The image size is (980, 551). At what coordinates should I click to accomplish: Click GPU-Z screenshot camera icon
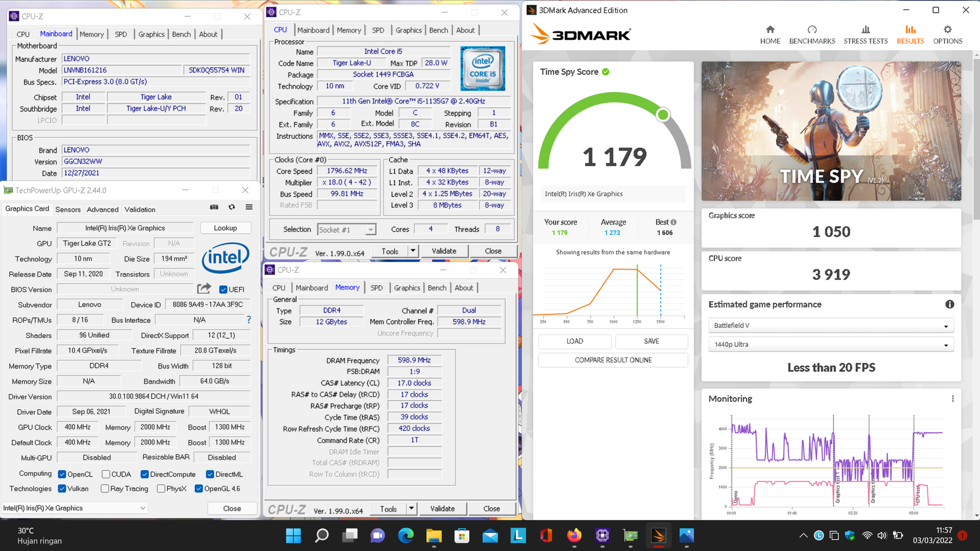214,207
